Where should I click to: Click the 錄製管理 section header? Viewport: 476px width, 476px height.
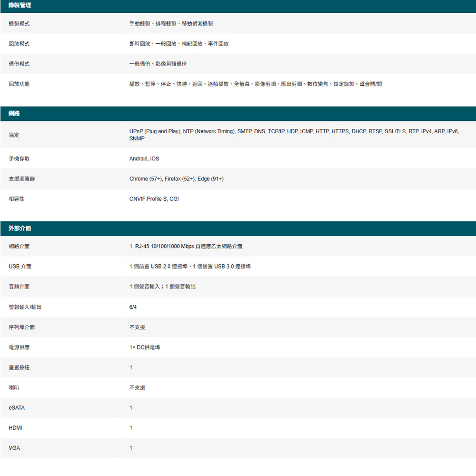click(x=20, y=5)
